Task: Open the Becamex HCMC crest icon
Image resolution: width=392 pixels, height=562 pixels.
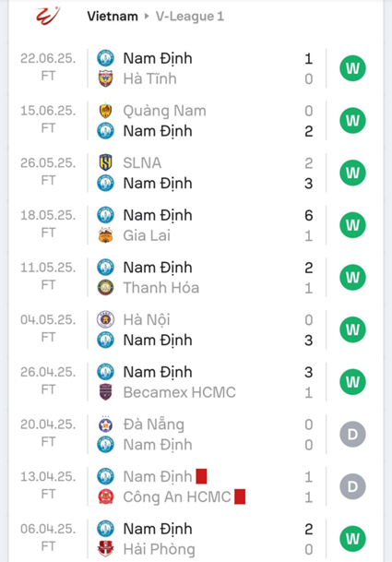Action: [x=106, y=392]
